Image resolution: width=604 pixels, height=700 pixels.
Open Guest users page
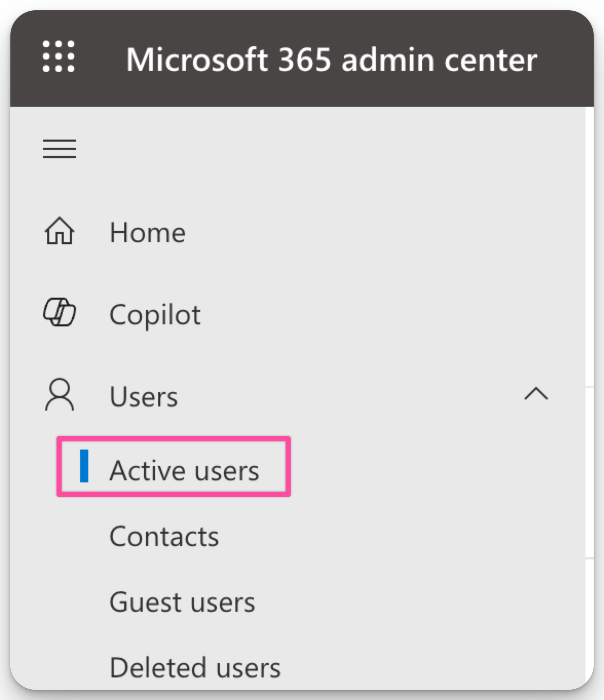coord(182,602)
